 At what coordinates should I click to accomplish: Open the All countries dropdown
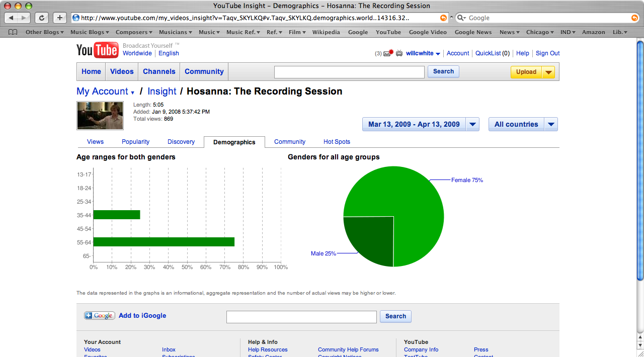point(523,124)
